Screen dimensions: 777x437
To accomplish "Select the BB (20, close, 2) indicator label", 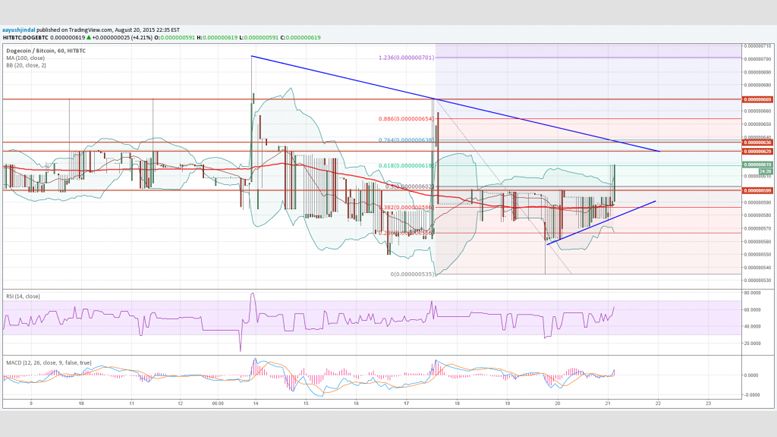I will point(26,65).
